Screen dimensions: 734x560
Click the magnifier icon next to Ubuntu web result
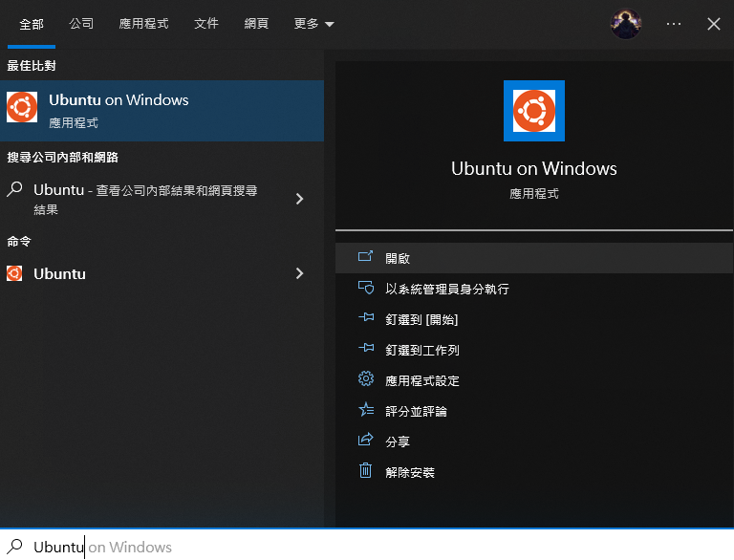click(x=14, y=189)
